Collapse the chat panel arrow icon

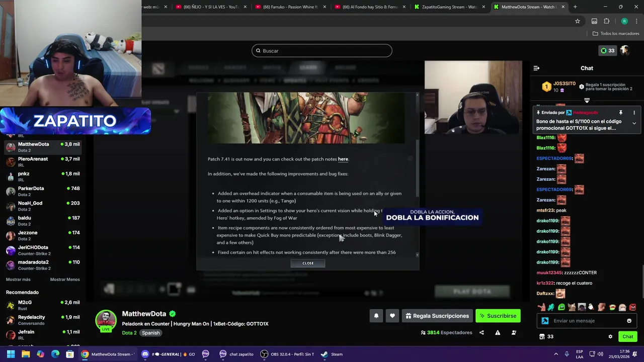536,68
